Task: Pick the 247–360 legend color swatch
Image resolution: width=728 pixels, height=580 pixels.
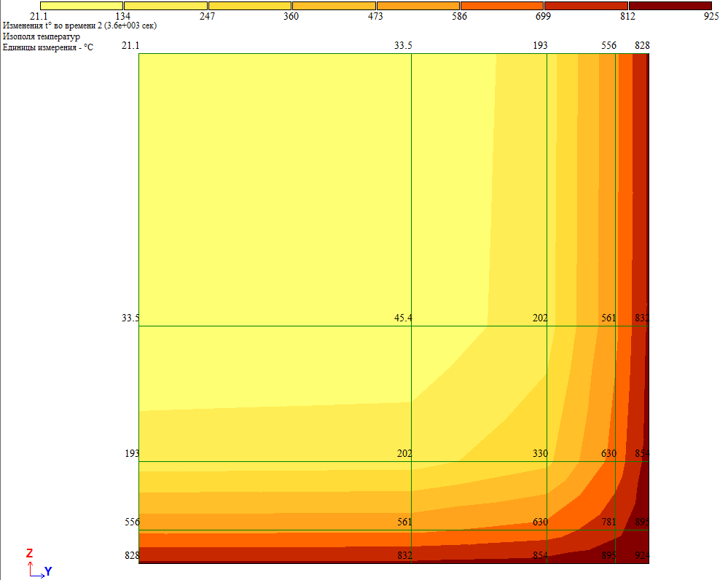Action: click(x=249, y=6)
